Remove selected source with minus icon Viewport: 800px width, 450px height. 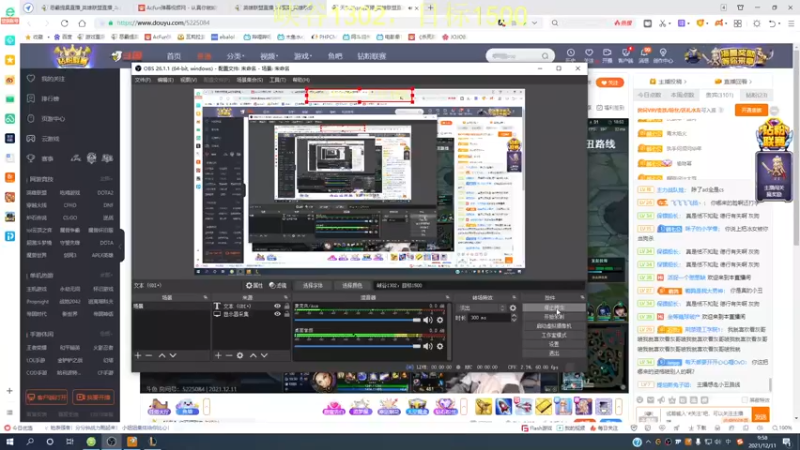[229, 355]
